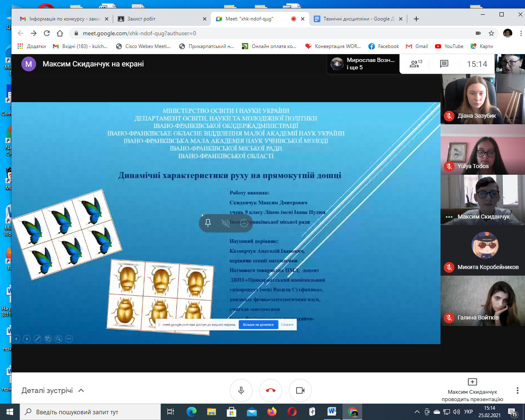Screen dimensions: 525x420
Task: Show the participants list icon
Action: (415, 64)
